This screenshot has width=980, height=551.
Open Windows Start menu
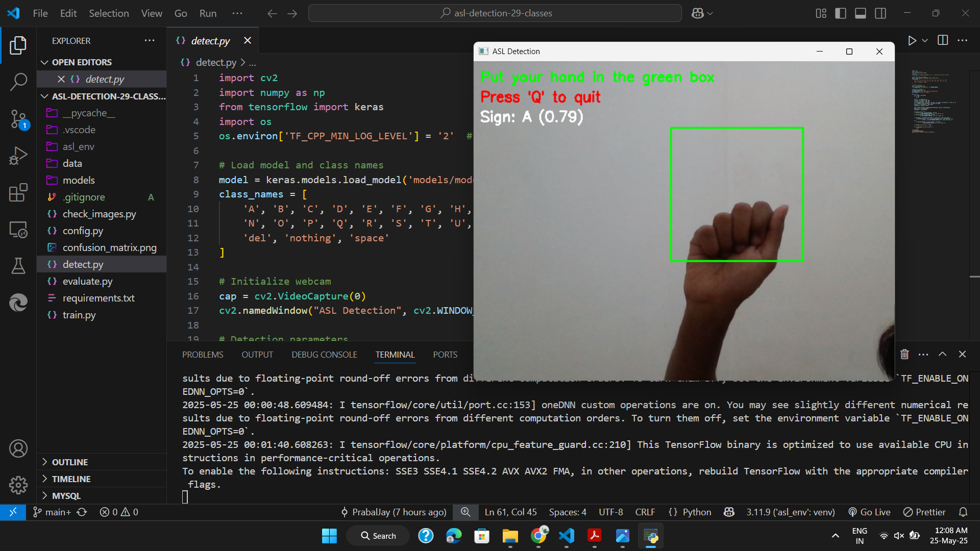(329, 536)
